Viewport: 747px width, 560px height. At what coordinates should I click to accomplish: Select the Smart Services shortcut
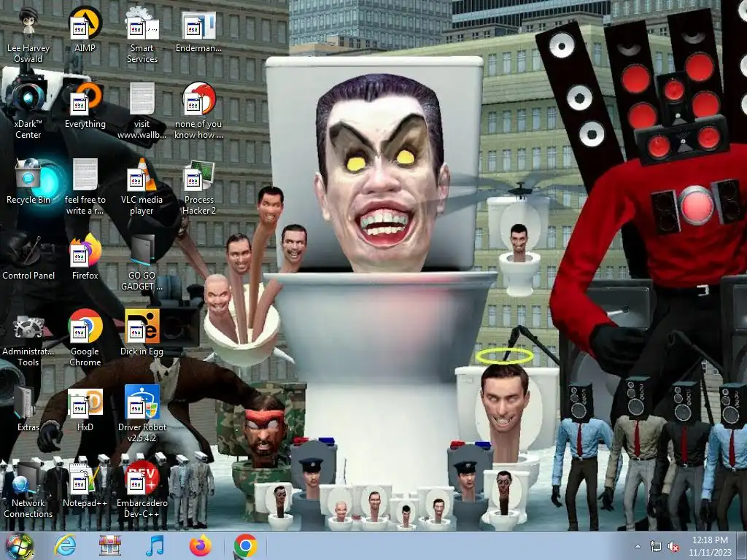[x=142, y=36]
